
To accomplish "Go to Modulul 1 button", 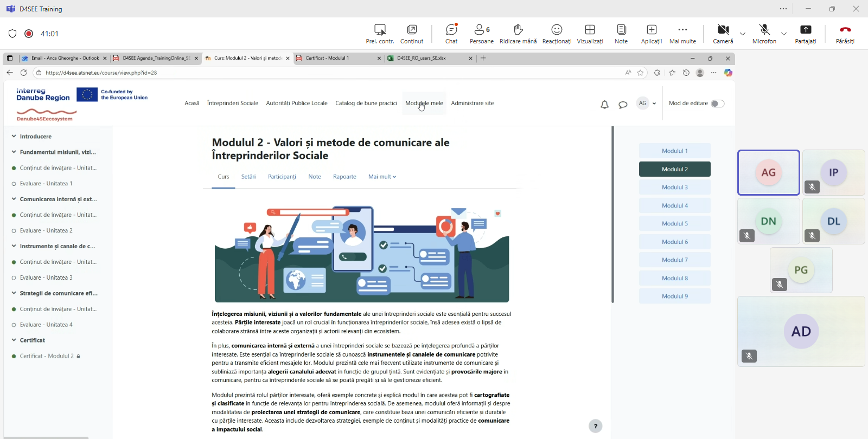I will [x=675, y=151].
